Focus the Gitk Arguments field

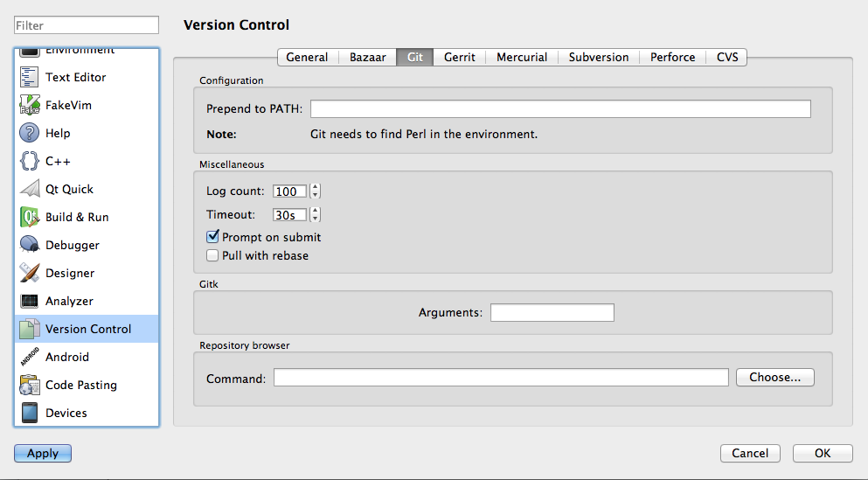pyautogui.click(x=552, y=313)
